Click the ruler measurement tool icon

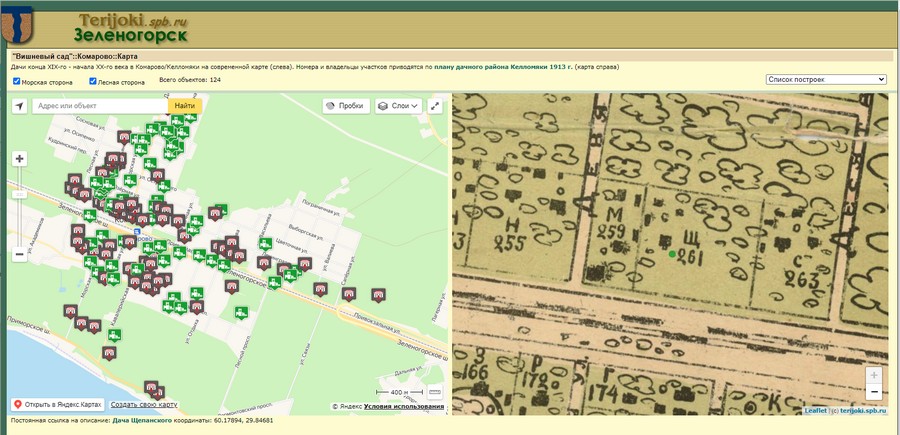pyautogui.click(x=434, y=392)
